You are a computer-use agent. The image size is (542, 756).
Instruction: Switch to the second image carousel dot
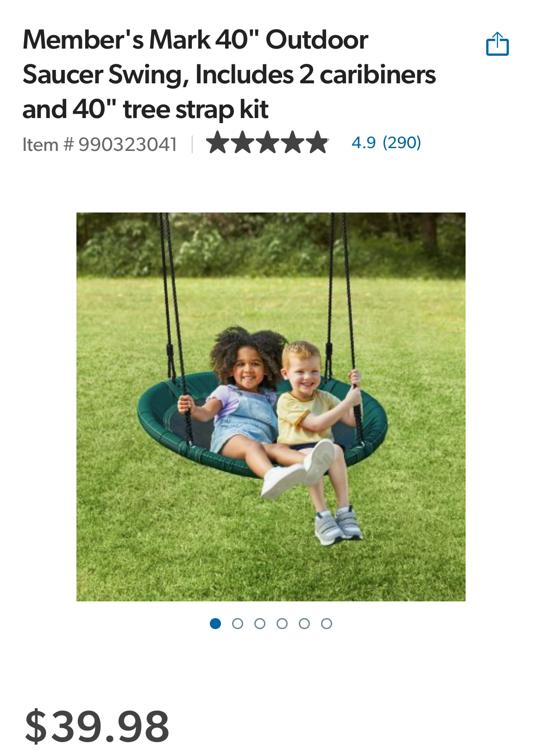[238, 624]
